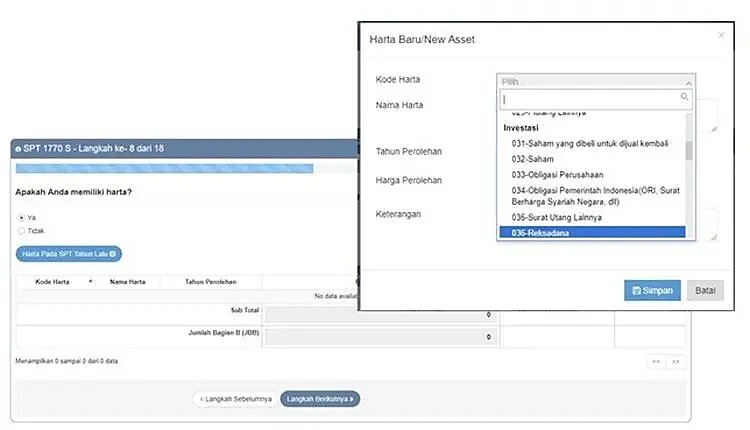Go to Langkah Berikutnya

pyautogui.click(x=320, y=399)
